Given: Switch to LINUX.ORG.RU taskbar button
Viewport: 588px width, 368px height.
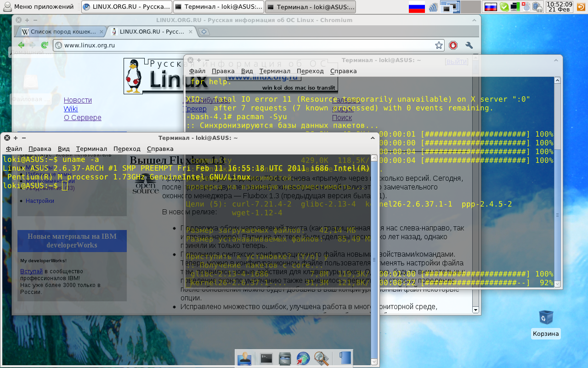Looking at the screenshot, I should 127,7.
